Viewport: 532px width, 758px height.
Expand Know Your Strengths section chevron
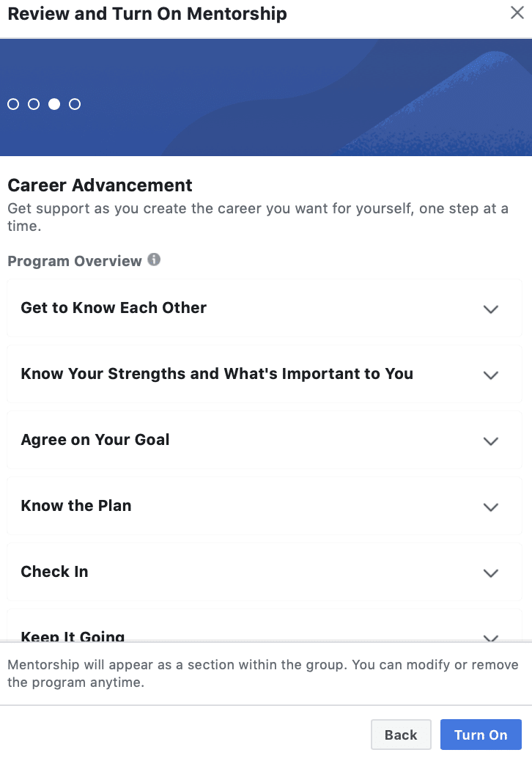click(491, 375)
